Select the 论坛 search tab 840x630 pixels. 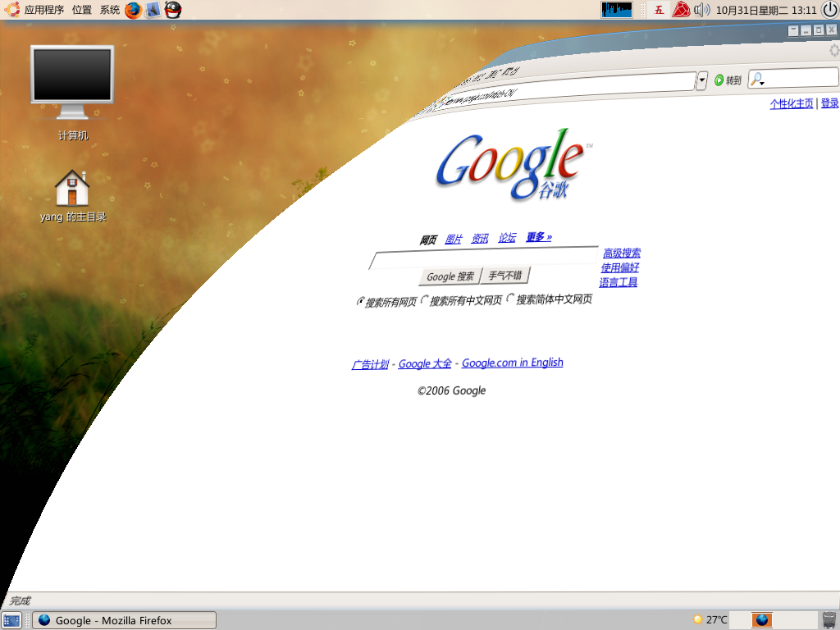[x=507, y=237]
